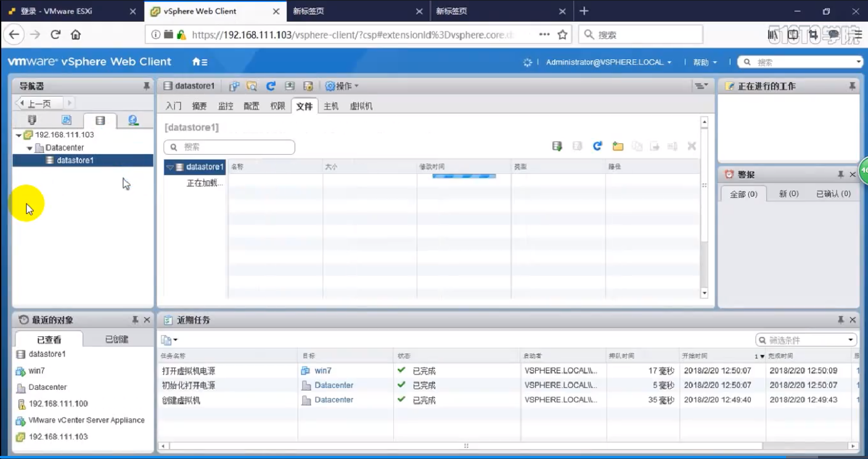Toggle pin on the Alarms panel

point(840,175)
